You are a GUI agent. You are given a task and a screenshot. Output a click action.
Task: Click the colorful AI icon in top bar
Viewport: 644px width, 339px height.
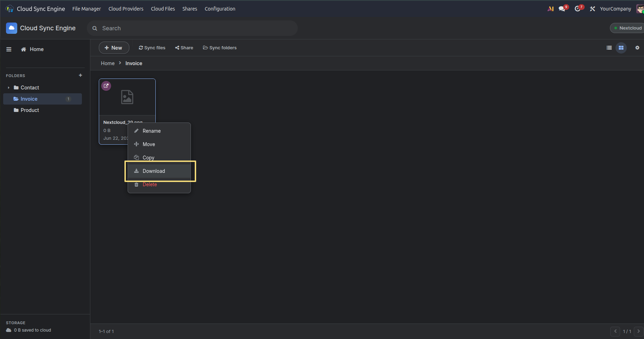point(550,9)
